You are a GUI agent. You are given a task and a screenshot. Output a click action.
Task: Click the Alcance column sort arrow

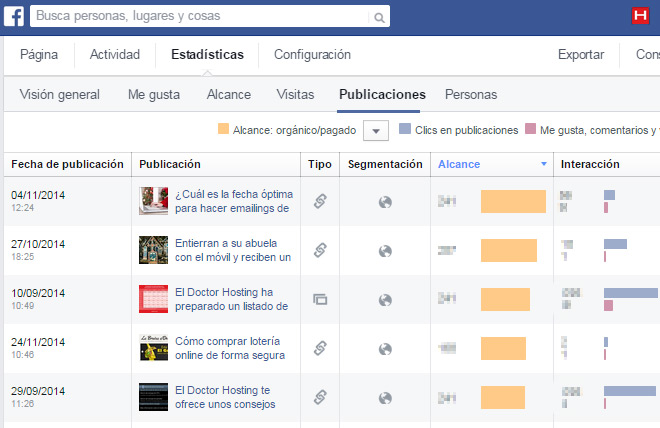pos(544,164)
